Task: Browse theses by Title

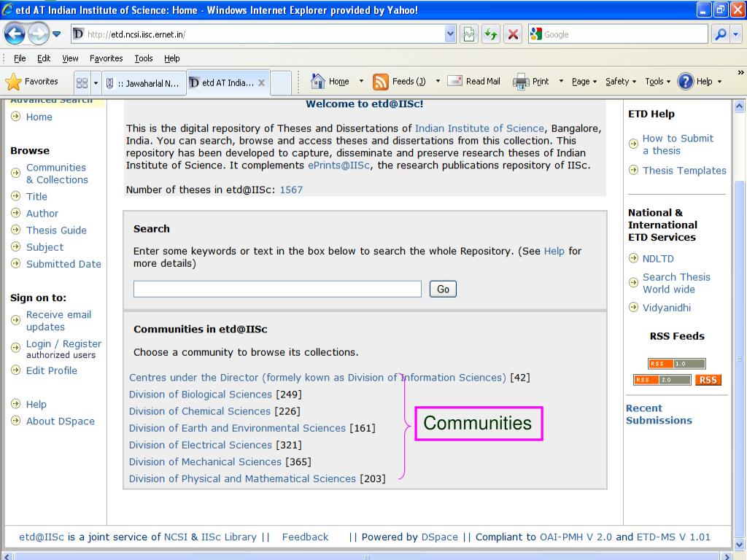Action: pyautogui.click(x=36, y=196)
